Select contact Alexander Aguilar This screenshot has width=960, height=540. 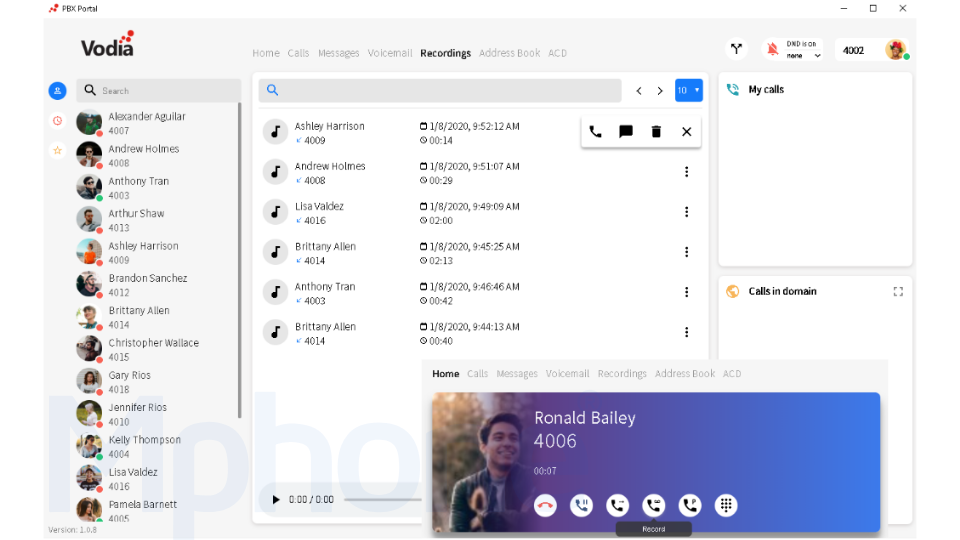(x=156, y=123)
